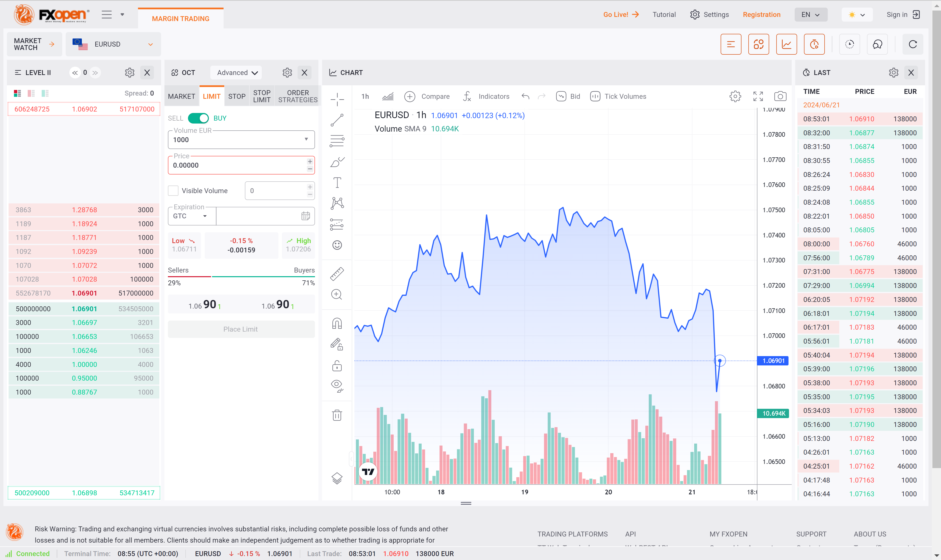The image size is (941, 560).
Task: Add a symbol with Compare
Action: pyautogui.click(x=427, y=96)
